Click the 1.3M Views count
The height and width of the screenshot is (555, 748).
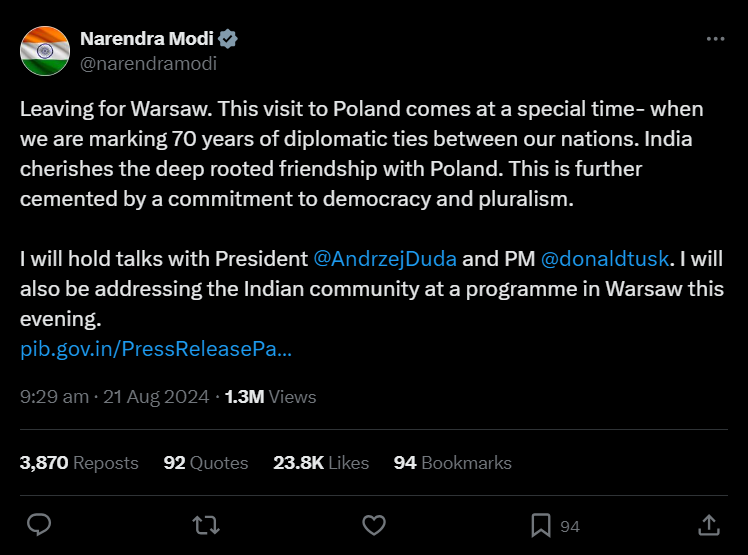tap(270, 397)
